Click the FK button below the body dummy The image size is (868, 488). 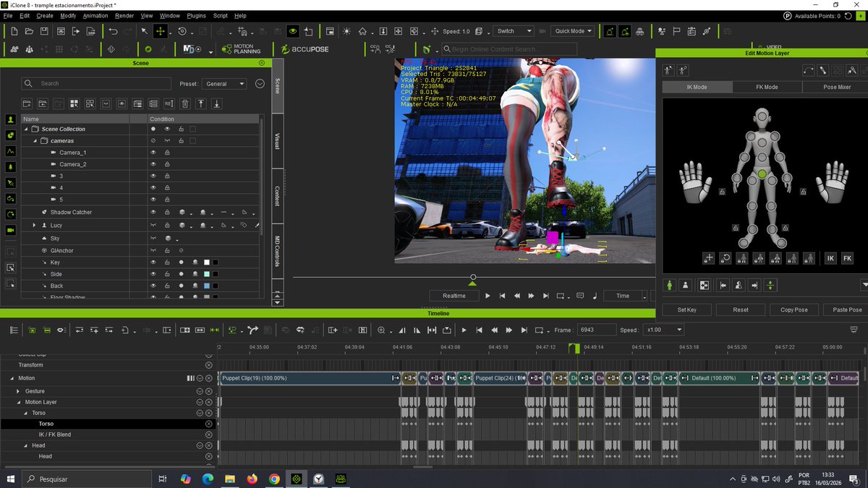tap(847, 257)
